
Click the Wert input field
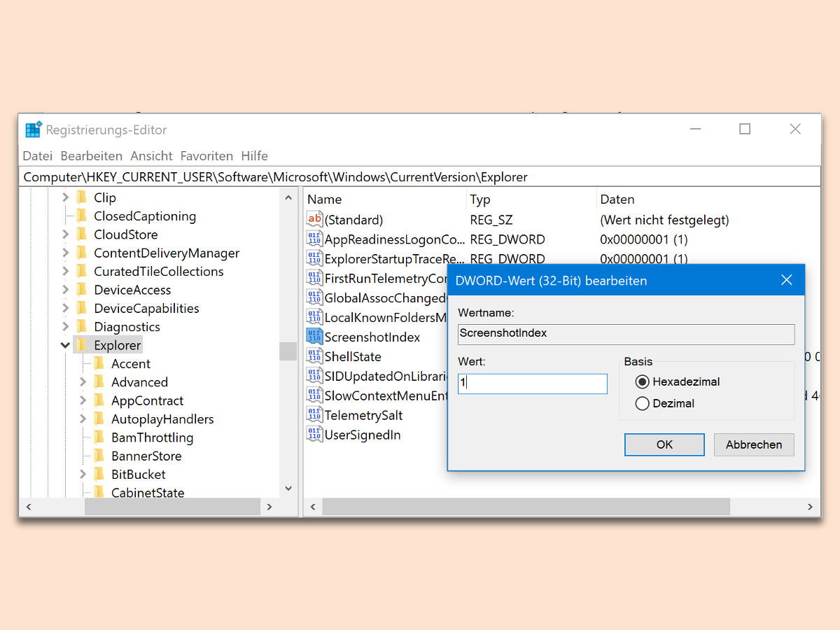pyautogui.click(x=533, y=384)
